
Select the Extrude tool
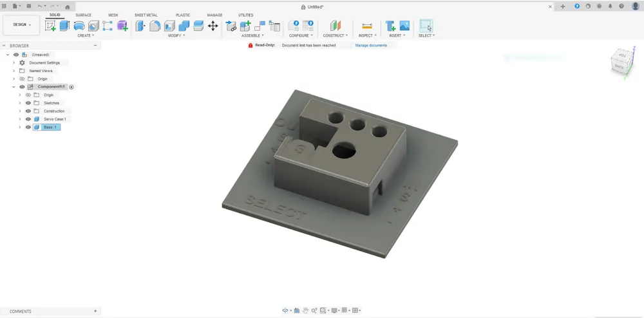tap(64, 26)
